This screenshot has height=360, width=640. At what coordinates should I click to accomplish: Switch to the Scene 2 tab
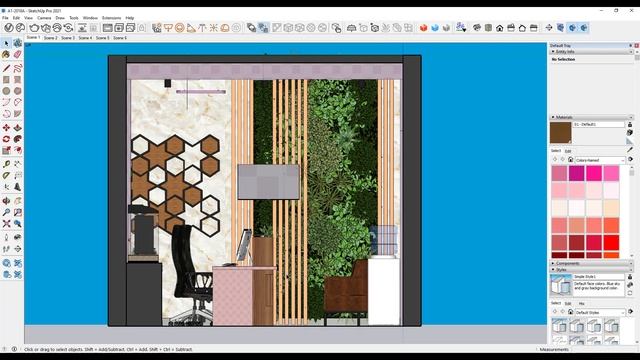pyautogui.click(x=51, y=38)
